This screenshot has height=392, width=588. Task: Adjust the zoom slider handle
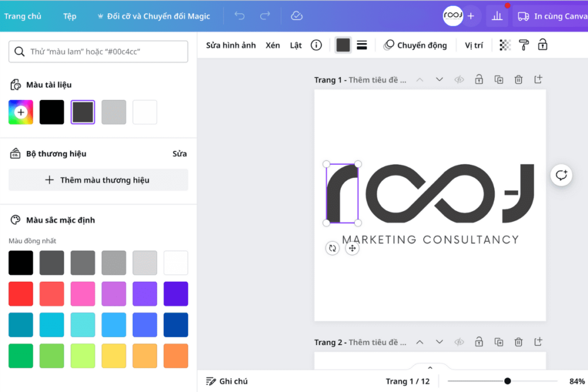tap(508, 381)
